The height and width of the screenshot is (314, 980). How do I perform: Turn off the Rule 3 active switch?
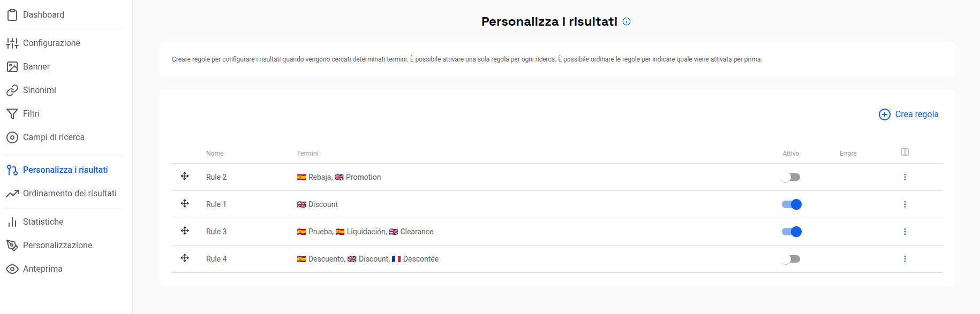(791, 232)
